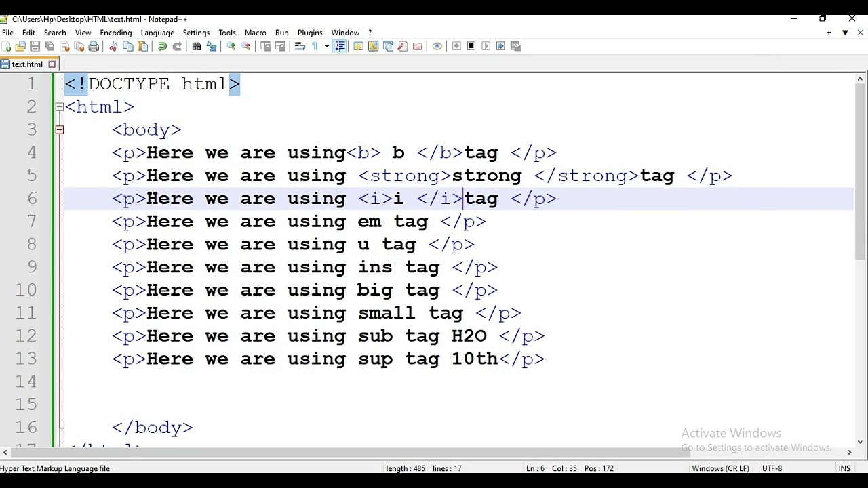Toggle the Monitoring eye icon
Screen dimensions: 868x488
(x=437, y=46)
